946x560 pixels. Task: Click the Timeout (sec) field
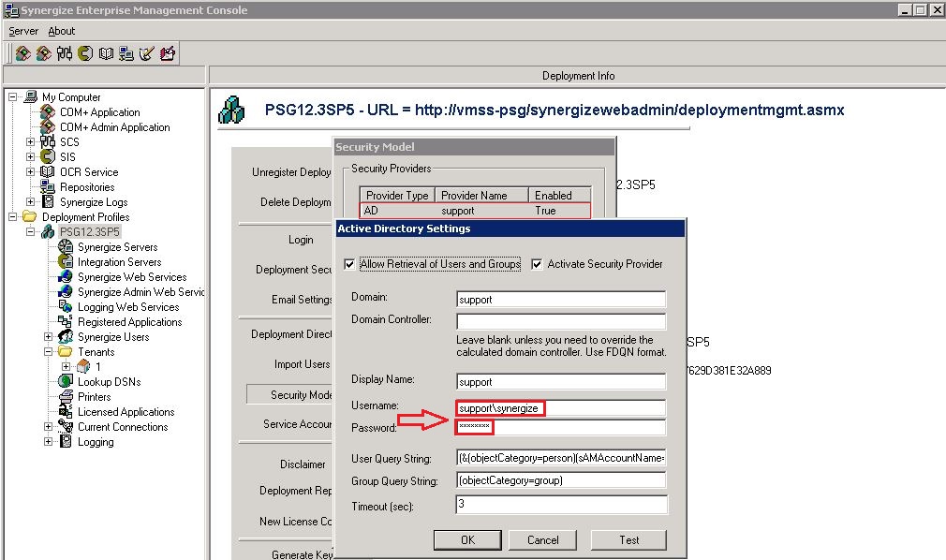[562, 505]
